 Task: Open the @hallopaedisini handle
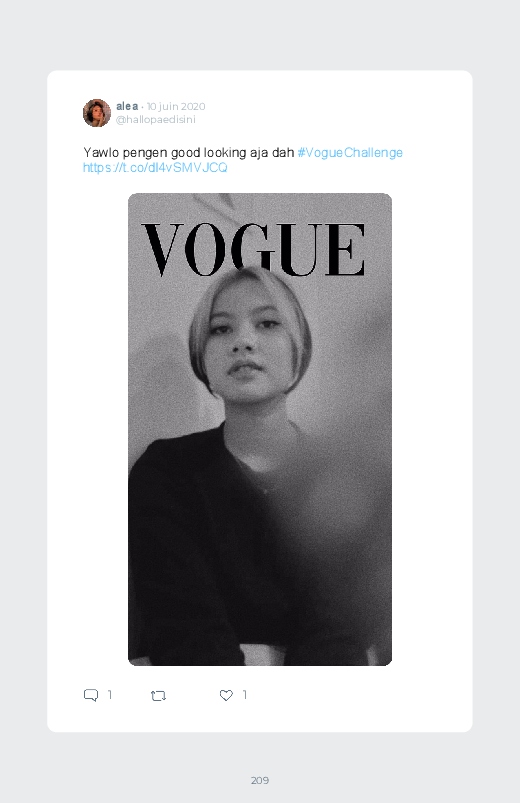(x=156, y=119)
